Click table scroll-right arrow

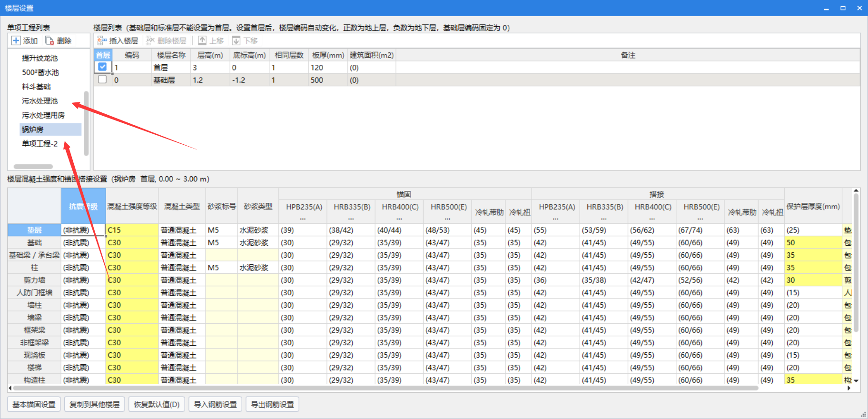pos(849,388)
